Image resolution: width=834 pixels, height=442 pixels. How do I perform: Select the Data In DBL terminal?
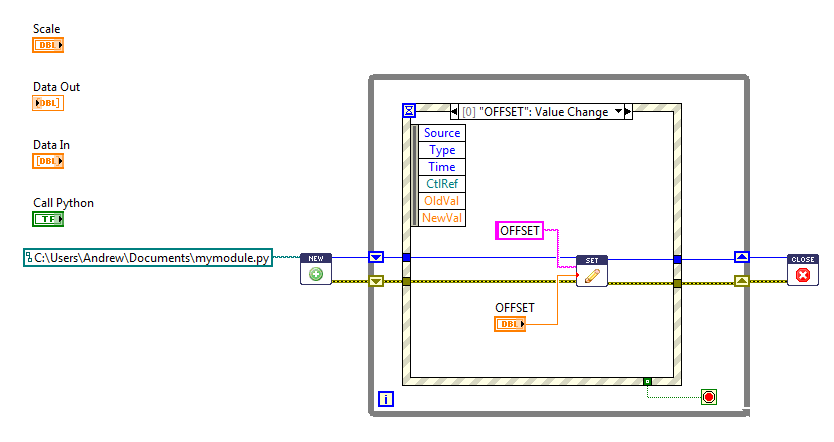48,161
